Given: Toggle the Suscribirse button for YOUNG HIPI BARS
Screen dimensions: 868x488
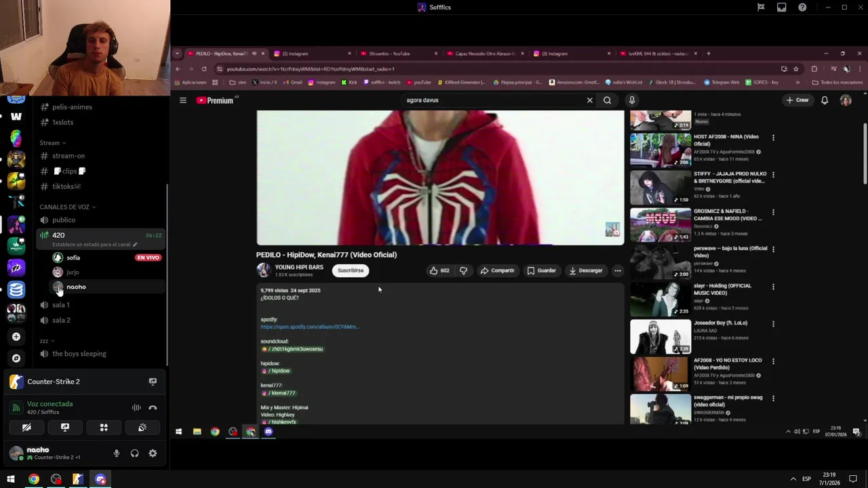Looking at the screenshot, I should [x=351, y=270].
